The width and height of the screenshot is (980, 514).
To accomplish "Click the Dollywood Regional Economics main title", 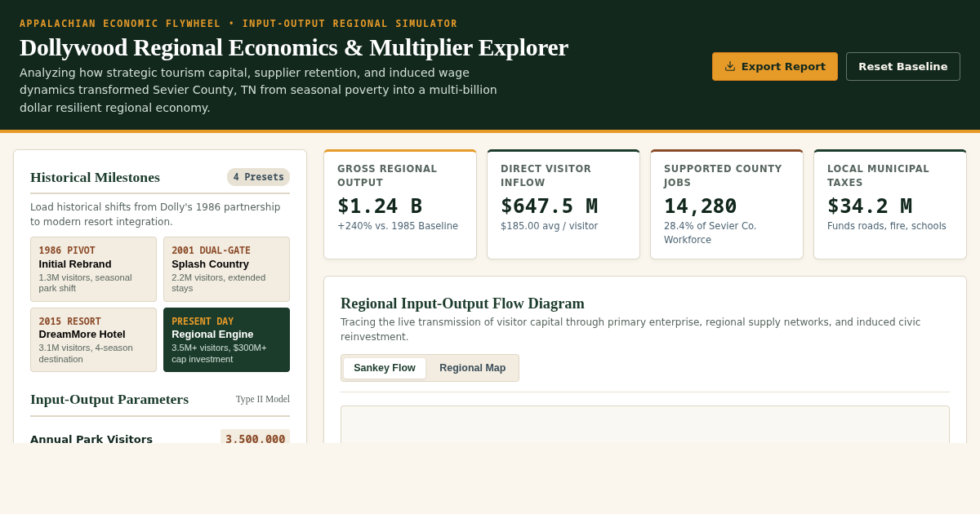I will pos(294,47).
